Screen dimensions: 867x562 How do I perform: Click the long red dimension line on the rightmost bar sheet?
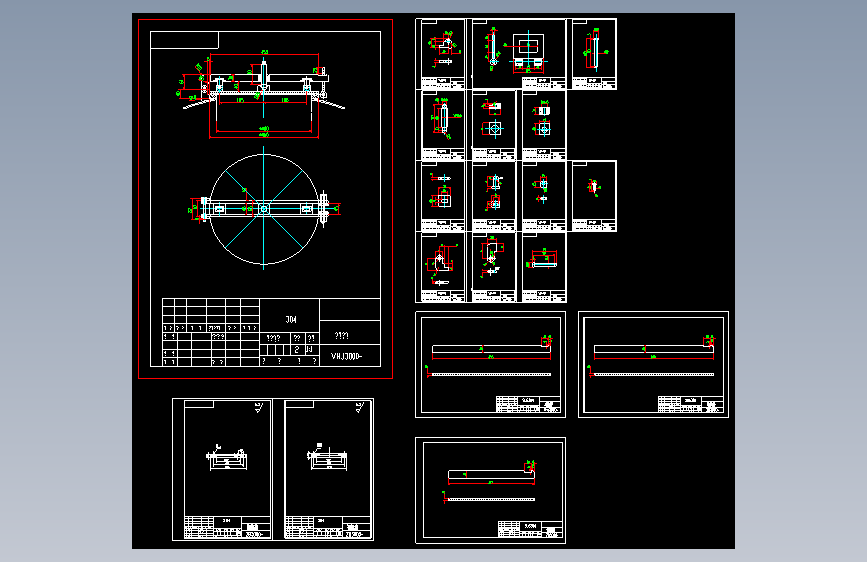tap(654, 359)
